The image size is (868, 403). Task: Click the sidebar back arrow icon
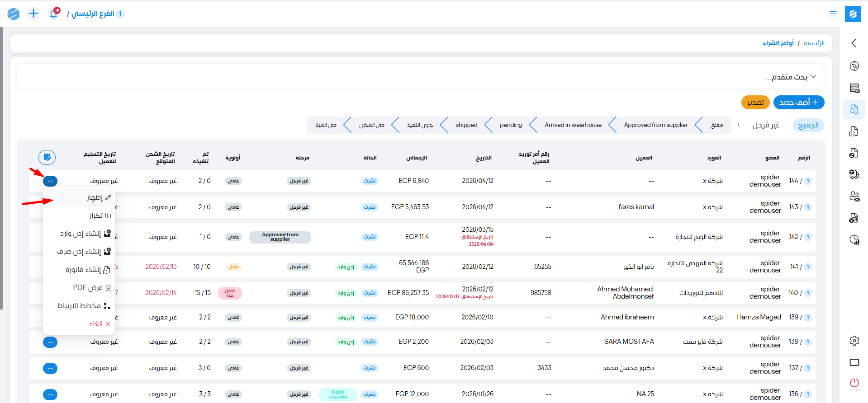(x=854, y=43)
